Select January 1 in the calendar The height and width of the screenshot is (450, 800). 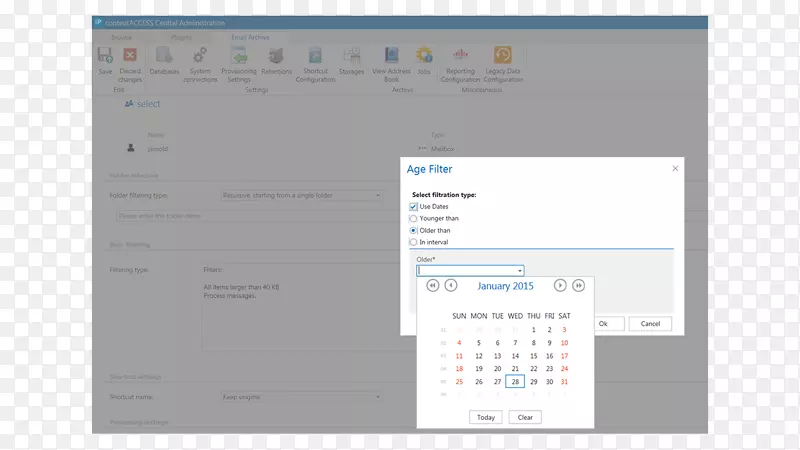[533, 330]
